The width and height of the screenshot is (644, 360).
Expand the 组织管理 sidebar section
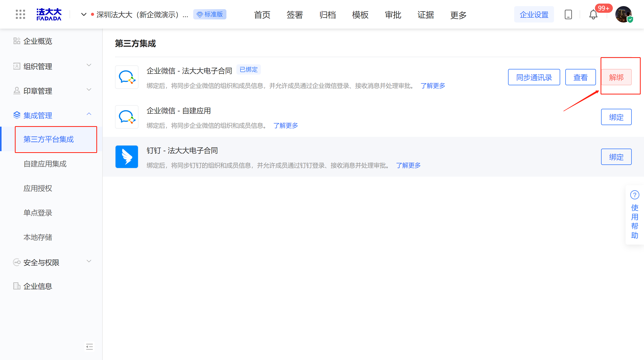(x=51, y=66)
